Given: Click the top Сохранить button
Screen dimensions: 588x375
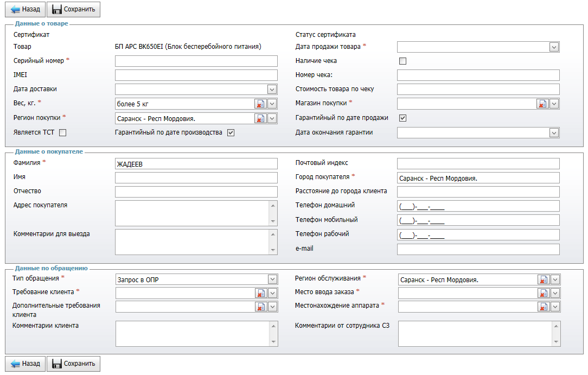Looking at the screenshot, I should pos(74,9).
